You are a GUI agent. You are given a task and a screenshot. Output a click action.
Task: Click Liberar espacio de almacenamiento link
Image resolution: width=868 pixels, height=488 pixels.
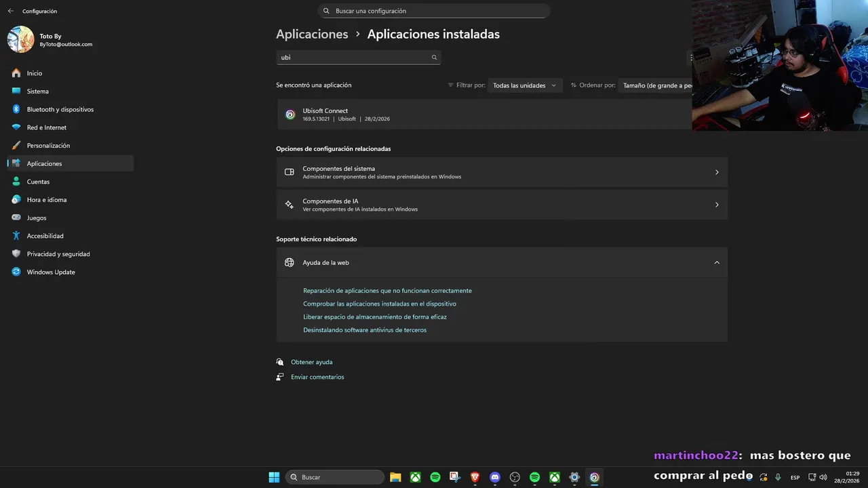[374, 317]
